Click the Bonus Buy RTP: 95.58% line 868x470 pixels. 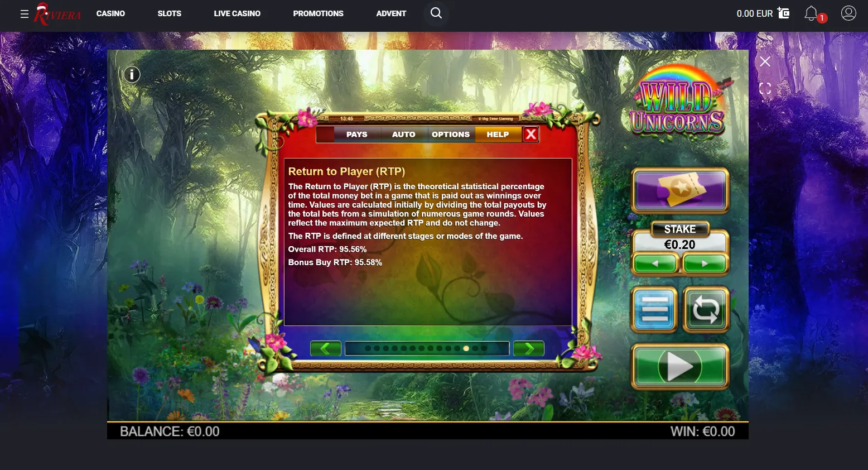click(x=335, y=262)
